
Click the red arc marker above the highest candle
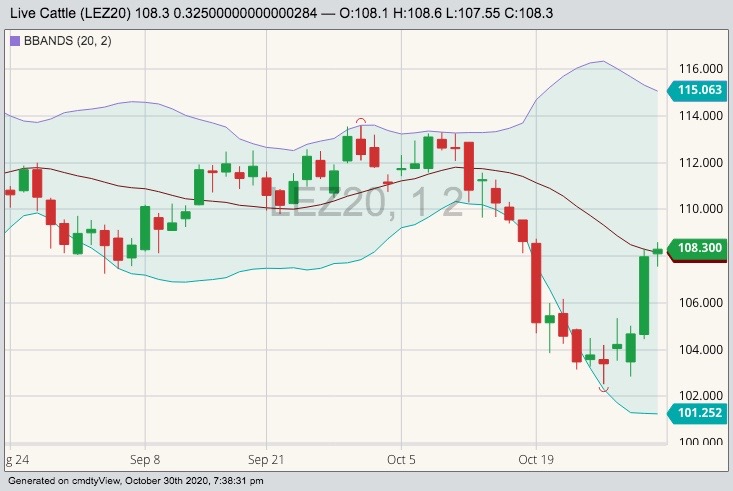(361, 121)
